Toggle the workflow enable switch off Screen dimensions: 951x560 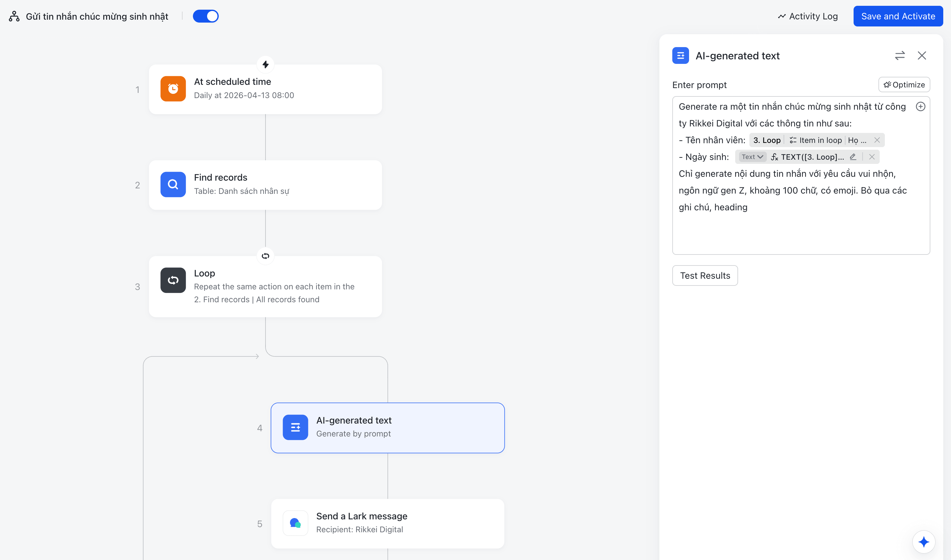(206, 16)
